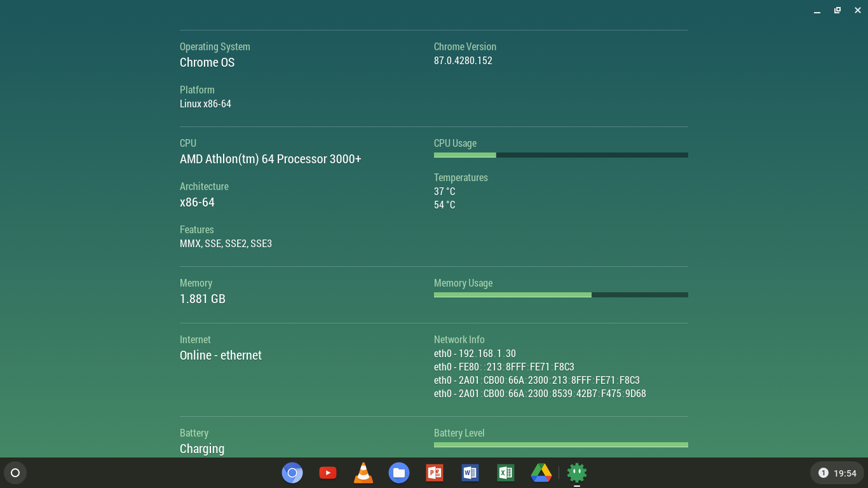
Task: Click the 'Network Info' label
Action: [x=459, y=339]
